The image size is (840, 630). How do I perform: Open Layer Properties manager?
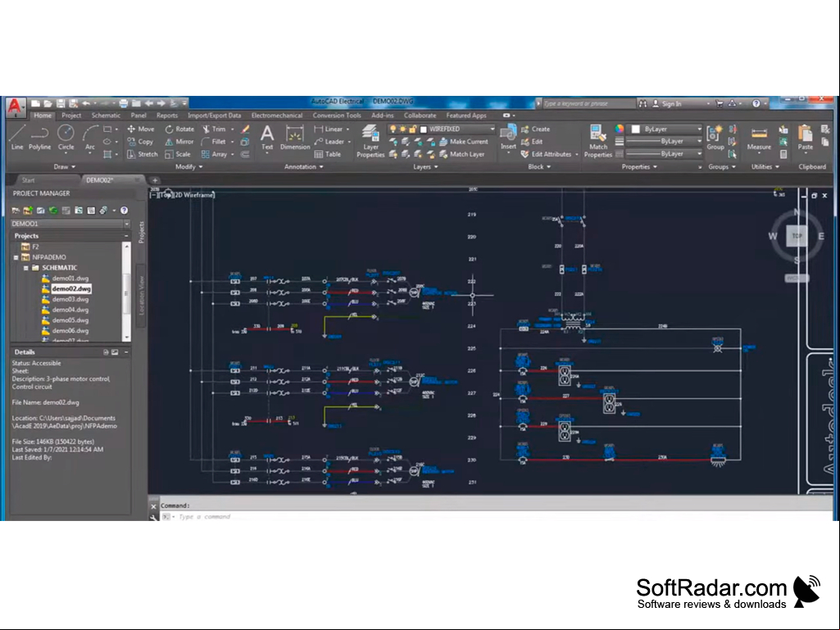pyautogui.click(x=370, y=141)
